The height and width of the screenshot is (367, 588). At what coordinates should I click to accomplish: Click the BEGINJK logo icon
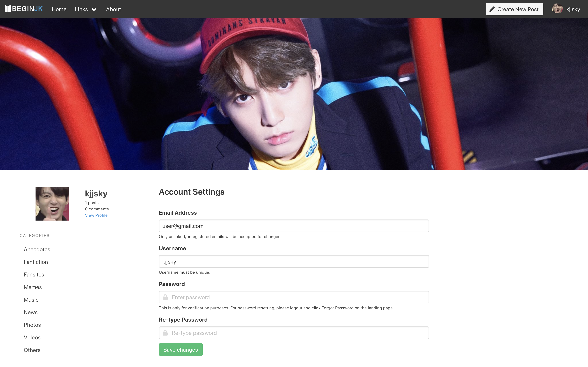pos(8,9)
